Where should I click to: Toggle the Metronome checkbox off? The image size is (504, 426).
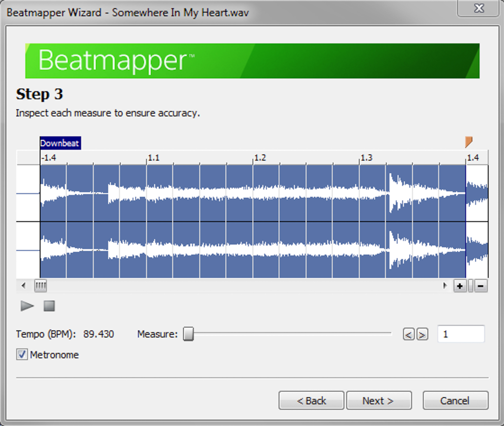coord(22,355)
